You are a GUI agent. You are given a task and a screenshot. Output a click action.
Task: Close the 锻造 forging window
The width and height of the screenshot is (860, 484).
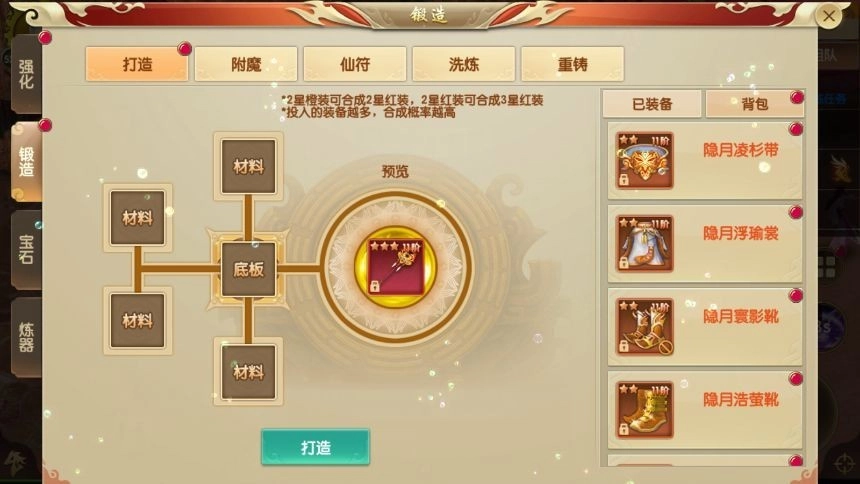[829, 16]
